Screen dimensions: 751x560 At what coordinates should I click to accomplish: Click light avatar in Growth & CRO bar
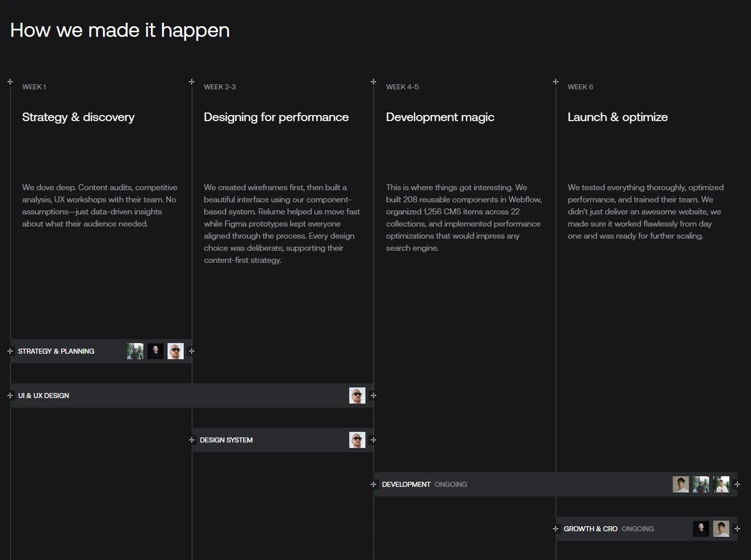(721, 529)
